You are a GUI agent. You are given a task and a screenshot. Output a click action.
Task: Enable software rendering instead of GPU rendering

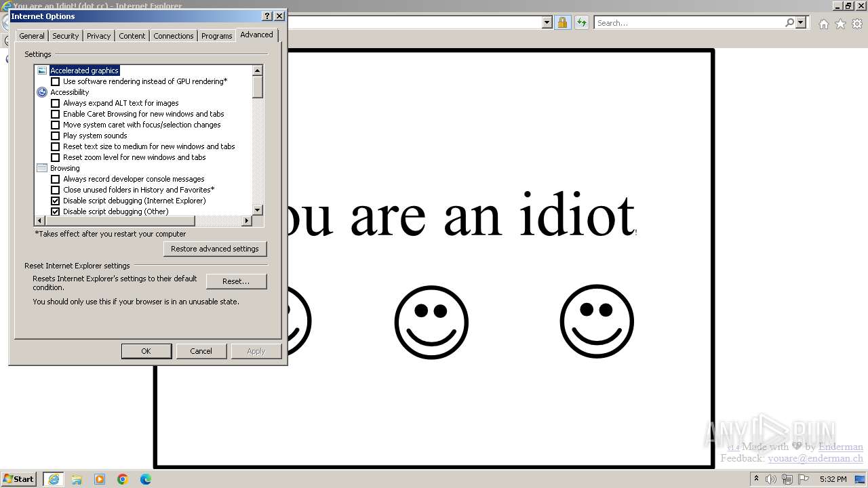click(x=56, y=81)
